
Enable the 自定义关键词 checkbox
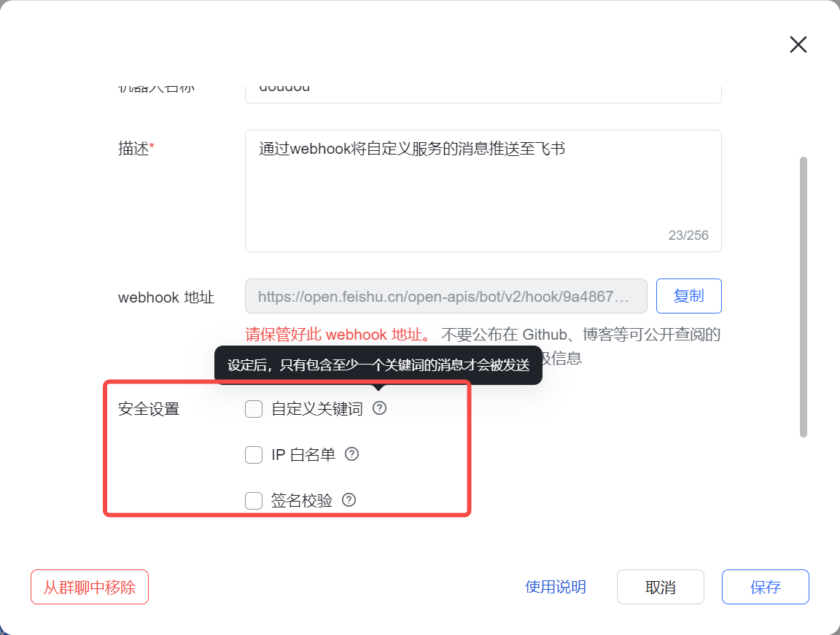(254, 408)
